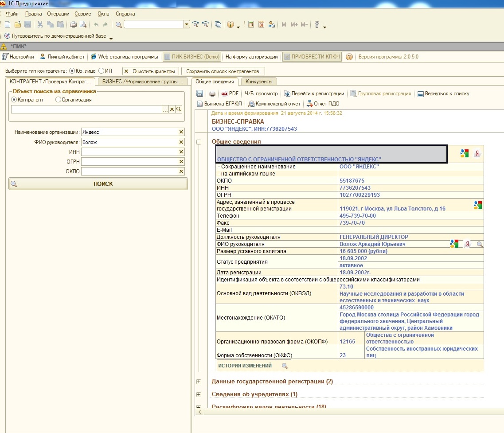Click the Google maps icon in the address row
Image resolution: width=504 pixels, height=433 pixels.
click(478, 205)
